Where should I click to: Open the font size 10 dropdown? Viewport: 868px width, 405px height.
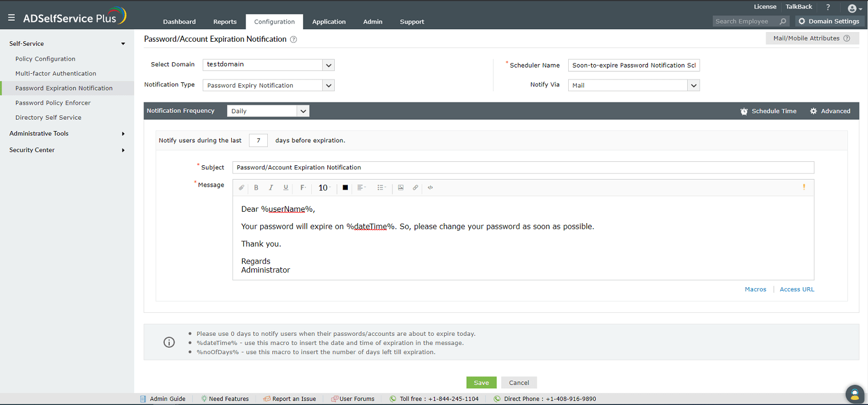[x=324, y=188]
